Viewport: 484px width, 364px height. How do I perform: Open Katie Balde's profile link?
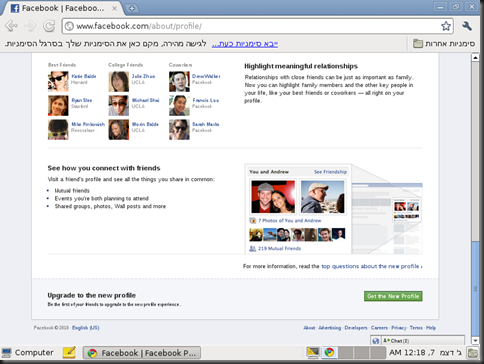(x=84, y=76)
